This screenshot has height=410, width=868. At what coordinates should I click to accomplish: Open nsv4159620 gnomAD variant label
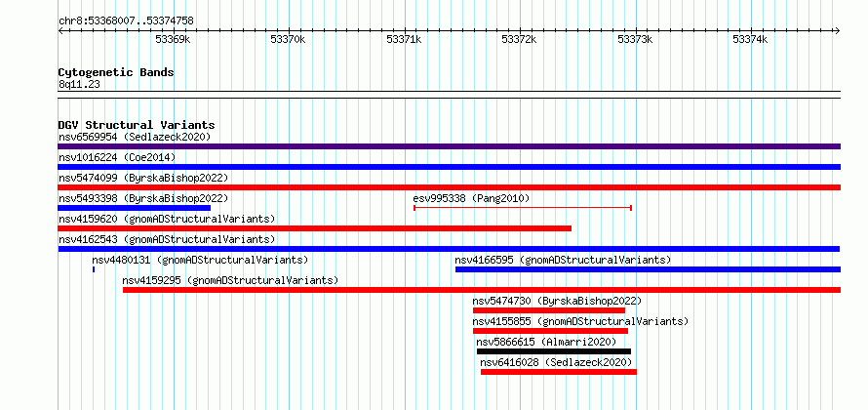pos(167,219)
